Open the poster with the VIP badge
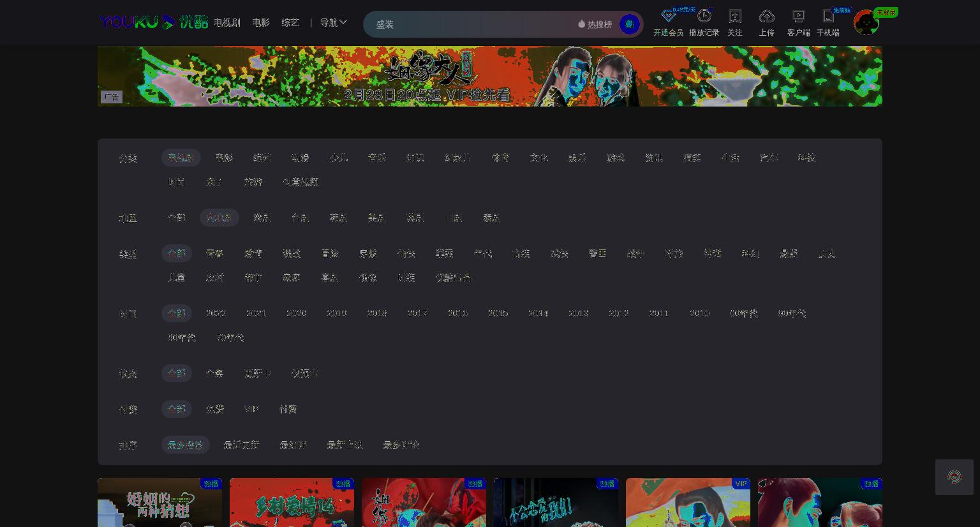The width and height of the screenshot is (980, 527). [x=688, y=503]
